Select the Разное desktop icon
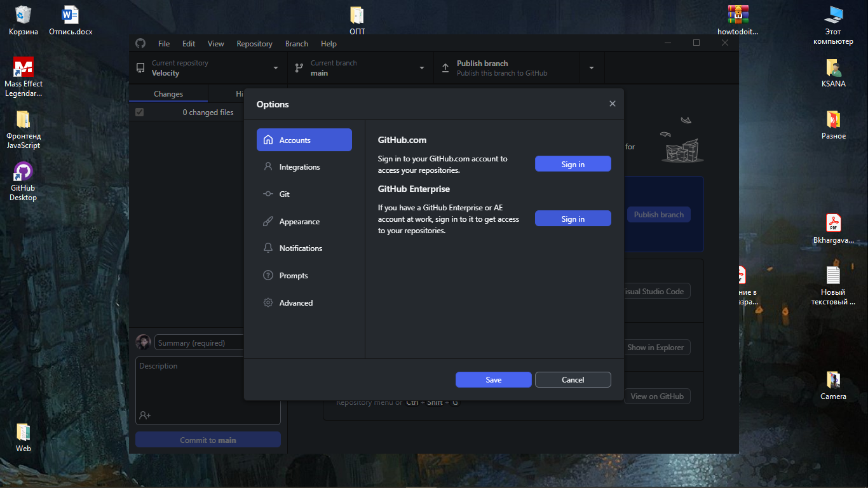The height and width of the screenshot is (488, 868). click(x=833, y=124)
